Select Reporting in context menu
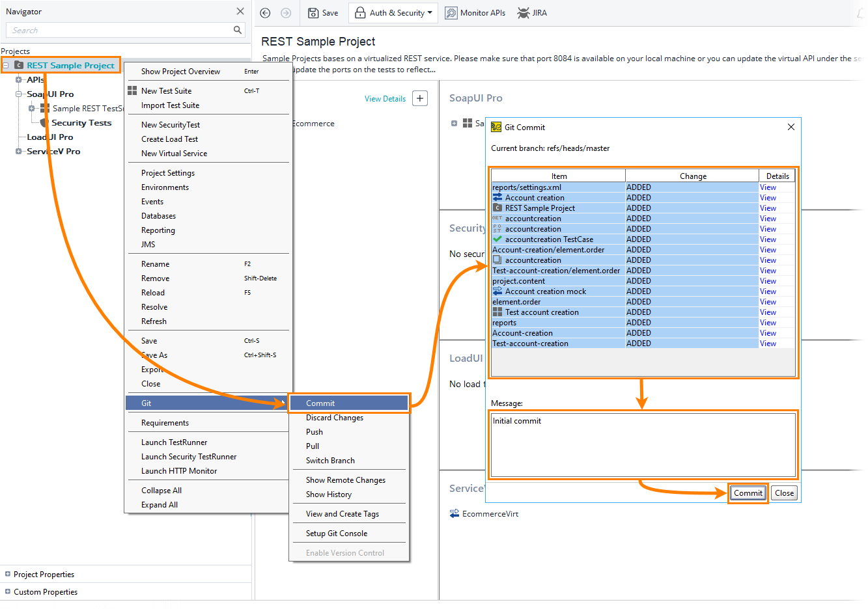 point(207,230)
